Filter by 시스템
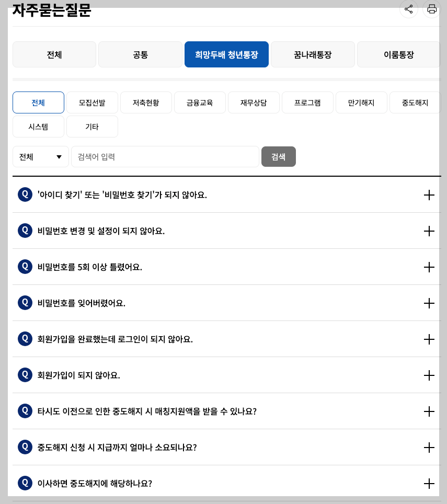 tap(38, 127)
